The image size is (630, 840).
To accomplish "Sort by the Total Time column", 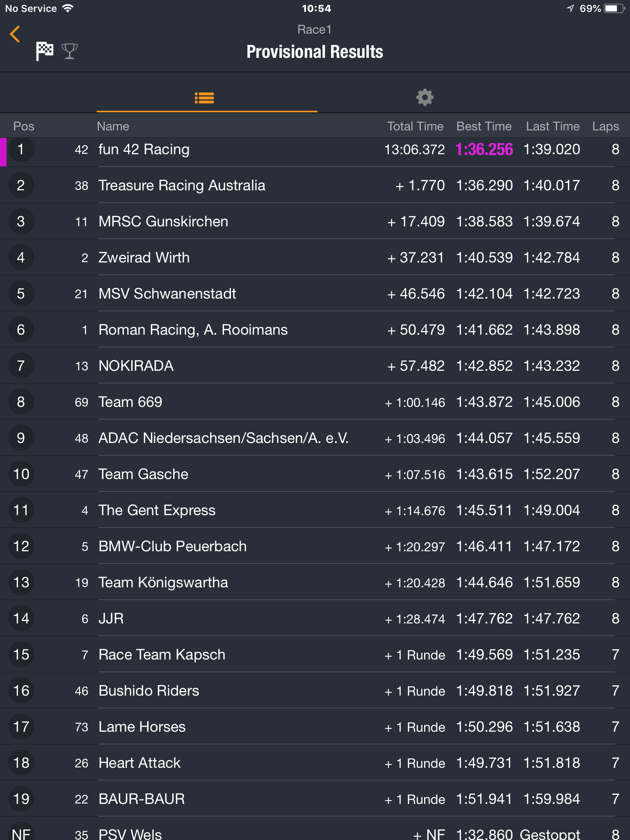I will [415, 126].
